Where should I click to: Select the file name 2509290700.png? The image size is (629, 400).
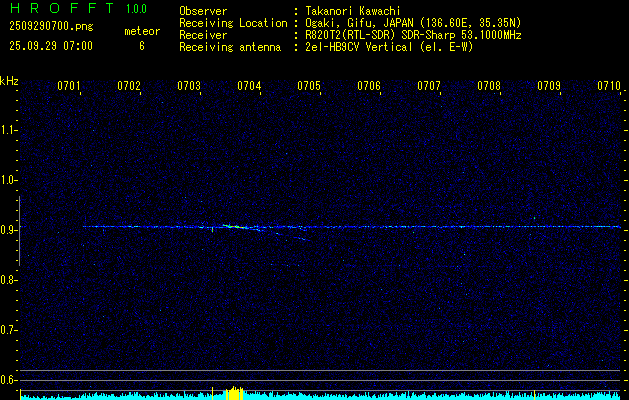point(51,27)
